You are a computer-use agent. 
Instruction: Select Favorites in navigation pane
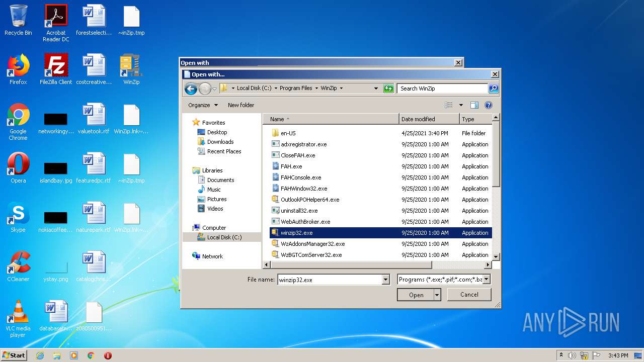point(213,123)
